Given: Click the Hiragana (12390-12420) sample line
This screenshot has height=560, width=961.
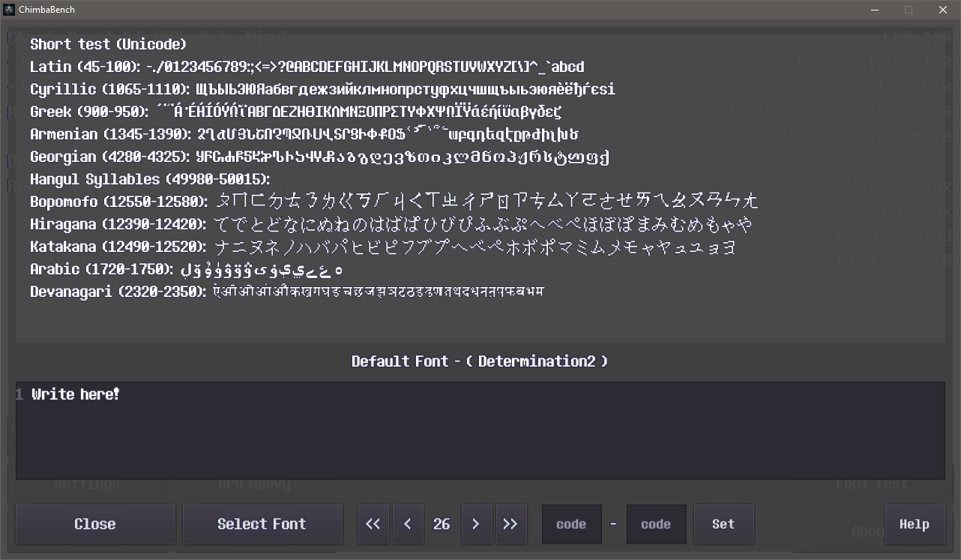Looking at the screenshot, I should coord(391,224).
